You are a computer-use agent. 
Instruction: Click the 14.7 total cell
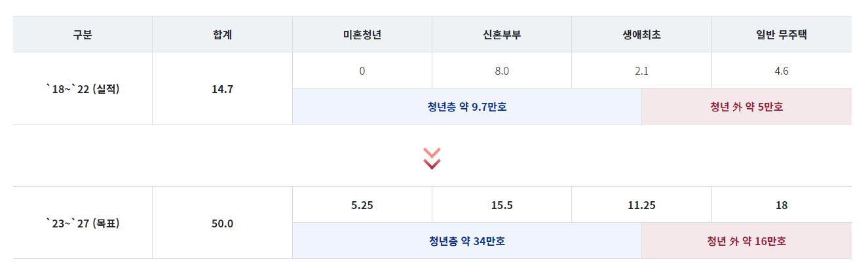tap(223, 88)
